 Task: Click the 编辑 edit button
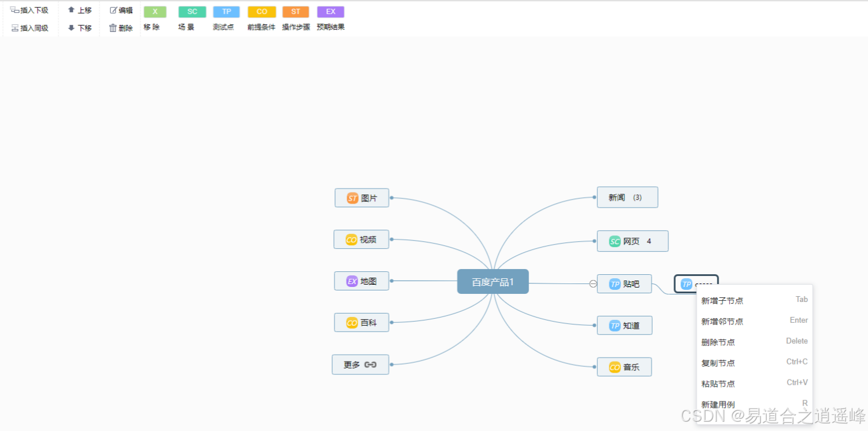pos(121,10)
